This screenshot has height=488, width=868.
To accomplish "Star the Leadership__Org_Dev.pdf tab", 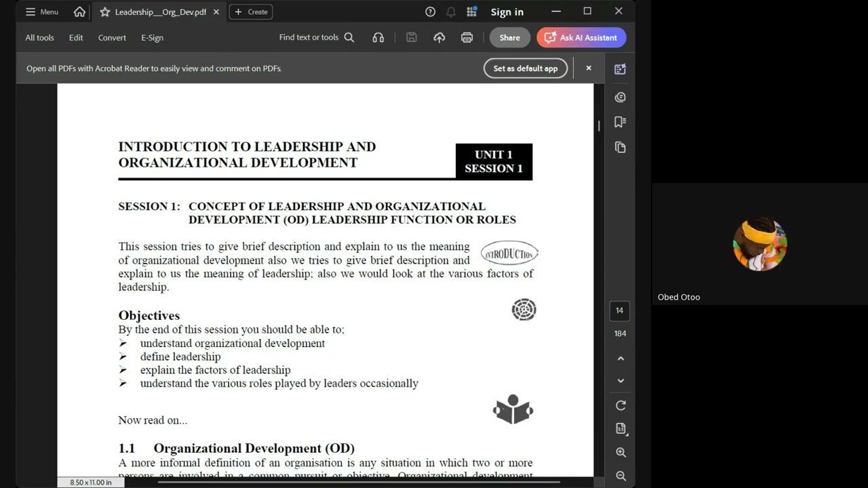I will click(104, 12).
